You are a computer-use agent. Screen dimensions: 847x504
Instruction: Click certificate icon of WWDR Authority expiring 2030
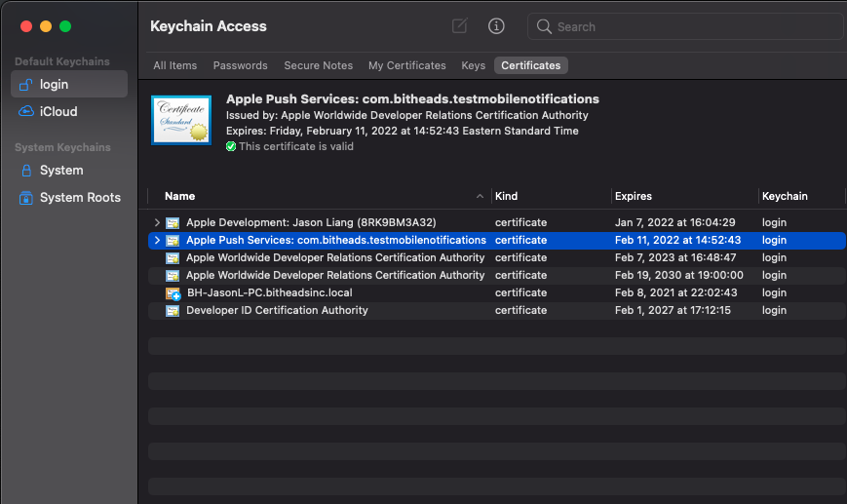click(173, 276)
